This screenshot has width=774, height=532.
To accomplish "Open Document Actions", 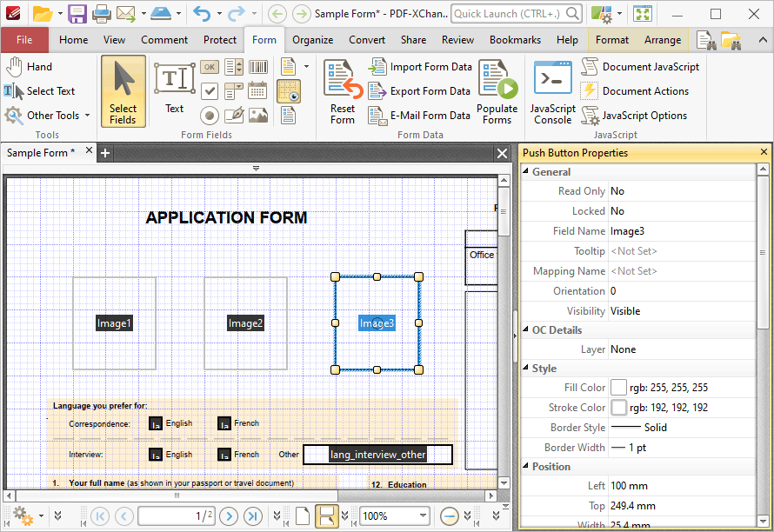I will click(x=635, y=90).
